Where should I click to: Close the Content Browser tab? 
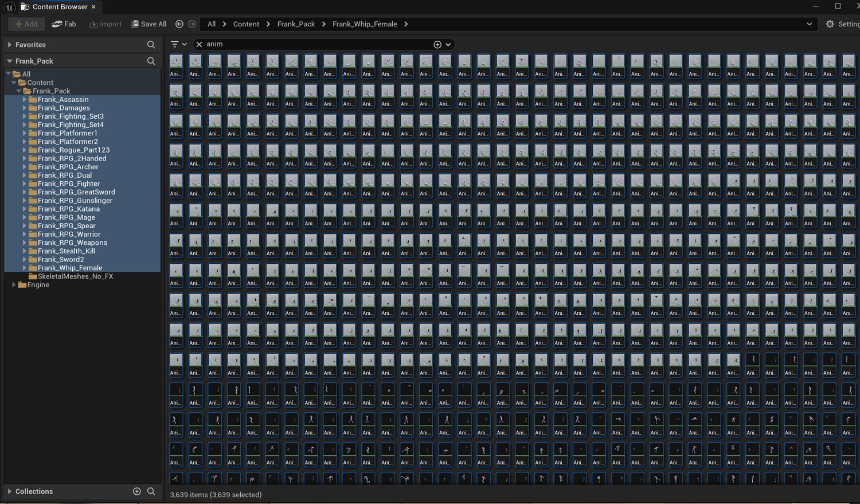click(93, 7)
